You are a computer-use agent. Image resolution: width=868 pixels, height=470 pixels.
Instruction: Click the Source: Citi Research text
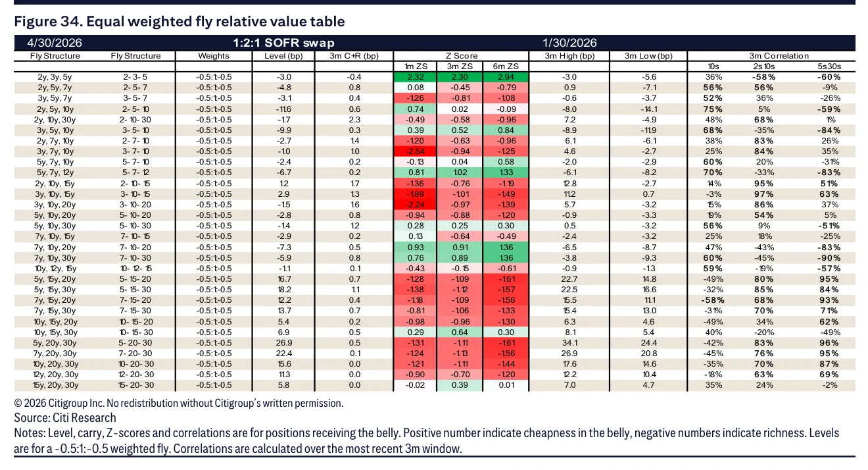click(65, 418)
